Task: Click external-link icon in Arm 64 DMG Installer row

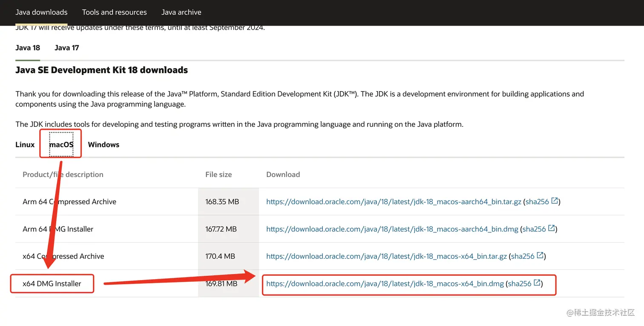Action: (552, 228)
